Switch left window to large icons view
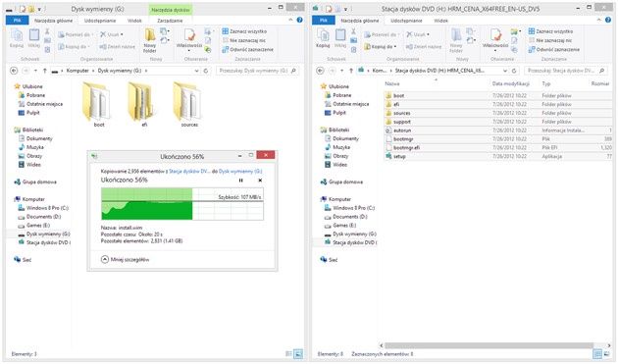618x364 pixels. coord(298,354)
